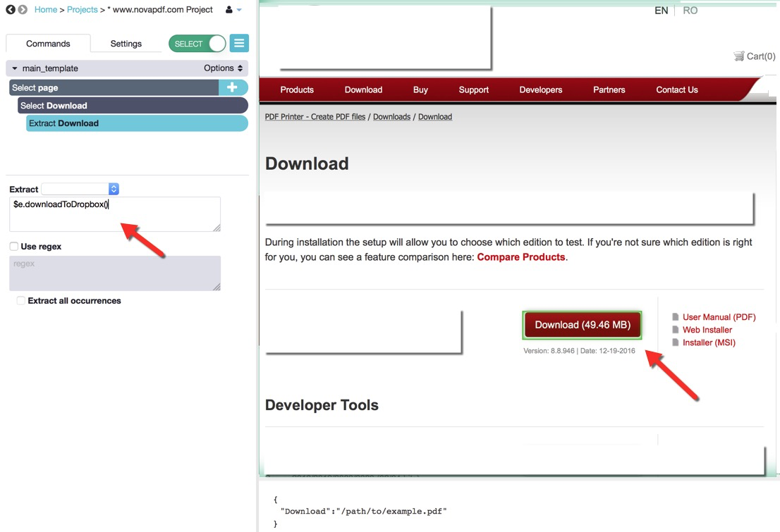
Task: Click the Web Installer file icon
Action: coord(676,330)
